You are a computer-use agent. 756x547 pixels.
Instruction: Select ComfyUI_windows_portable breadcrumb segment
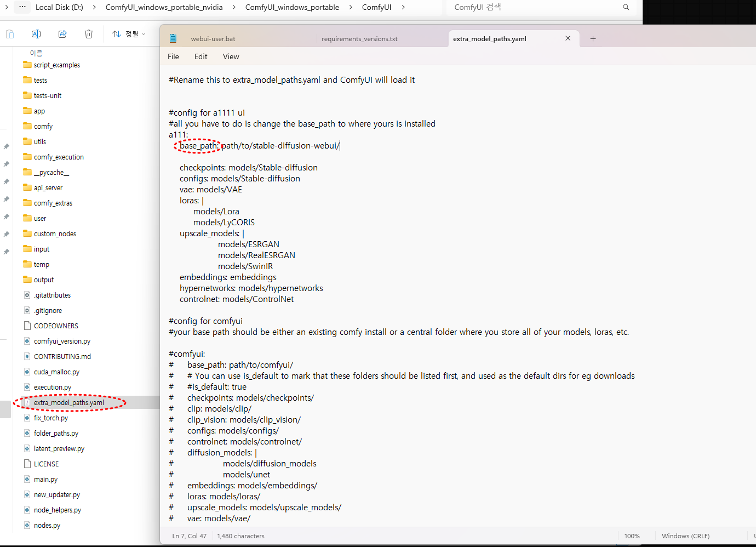[292, 7]
